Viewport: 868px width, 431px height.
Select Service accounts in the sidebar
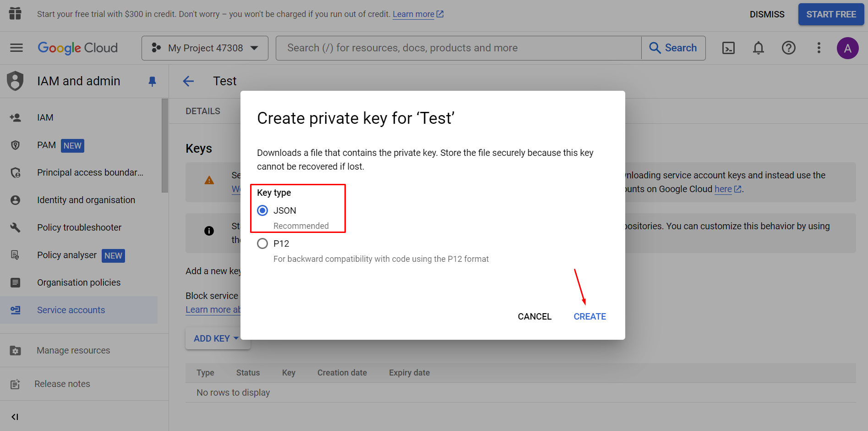click(x=71, y=310)
